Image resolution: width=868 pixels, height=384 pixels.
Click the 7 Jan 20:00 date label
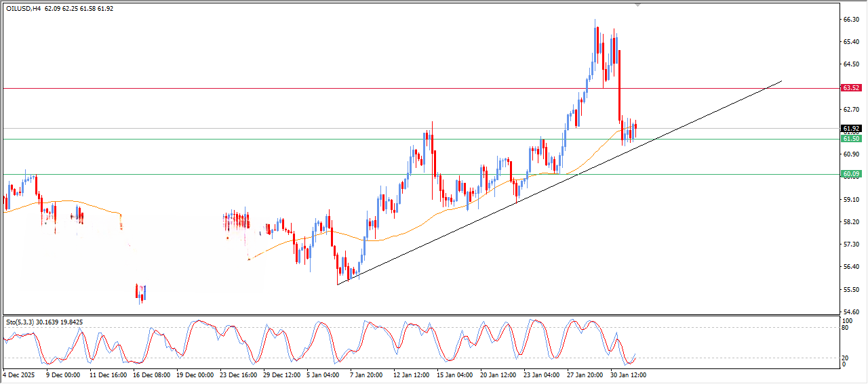368,374
